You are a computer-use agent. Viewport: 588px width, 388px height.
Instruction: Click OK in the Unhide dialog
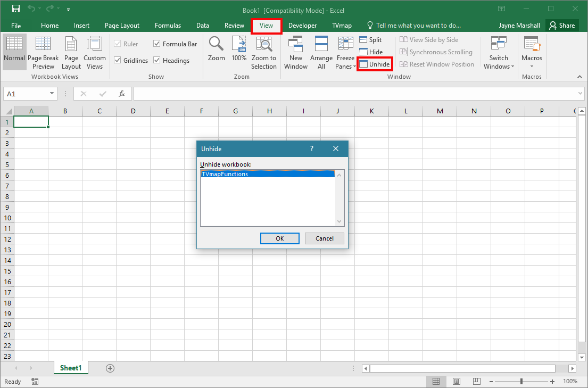(280, 238)
